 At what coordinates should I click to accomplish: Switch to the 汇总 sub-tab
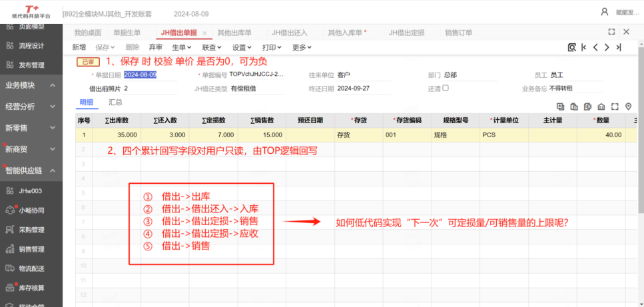pyautogui.click(x=115, y=103)
